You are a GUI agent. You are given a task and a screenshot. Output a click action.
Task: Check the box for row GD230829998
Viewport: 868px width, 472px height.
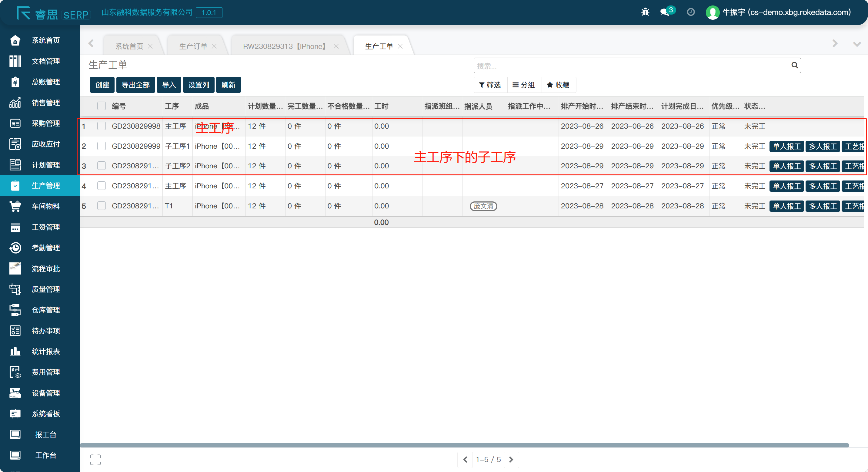[x=102, y=126]
